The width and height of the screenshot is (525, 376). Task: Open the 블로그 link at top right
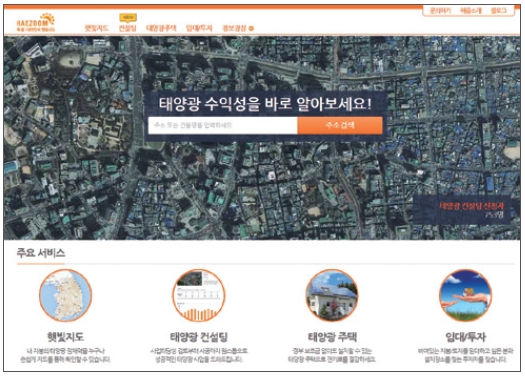499,11
